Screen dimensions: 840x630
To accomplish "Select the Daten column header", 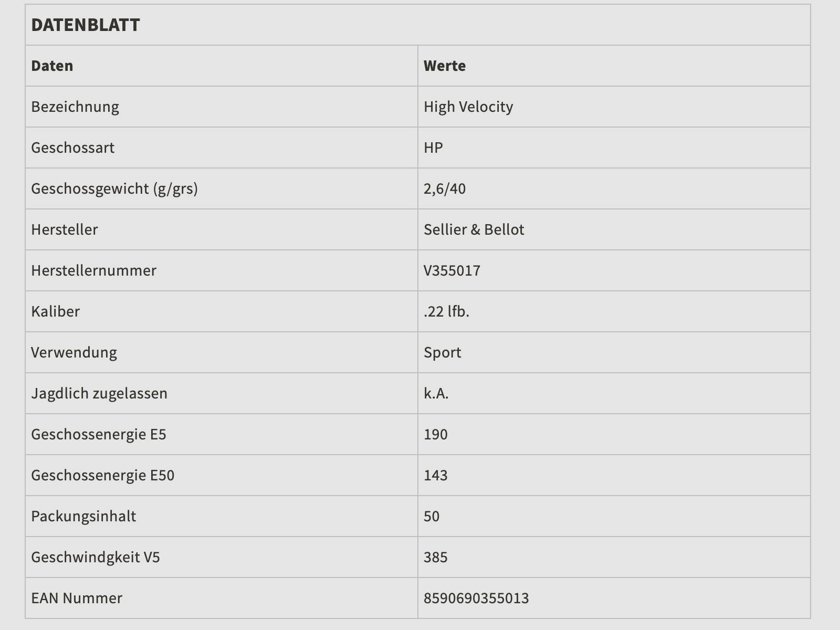I will coord(52,66).
